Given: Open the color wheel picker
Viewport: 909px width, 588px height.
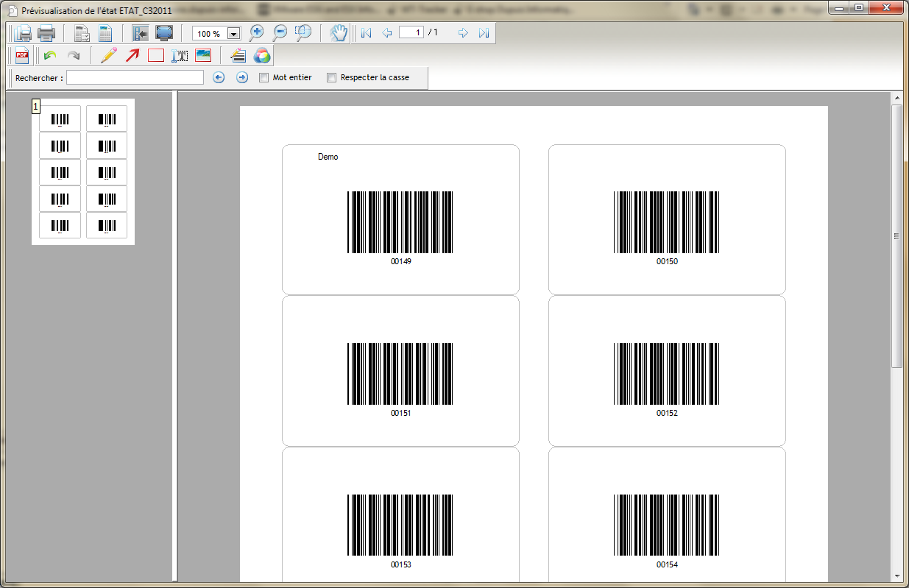Looking at the screenshot, I should coord(261,55).
